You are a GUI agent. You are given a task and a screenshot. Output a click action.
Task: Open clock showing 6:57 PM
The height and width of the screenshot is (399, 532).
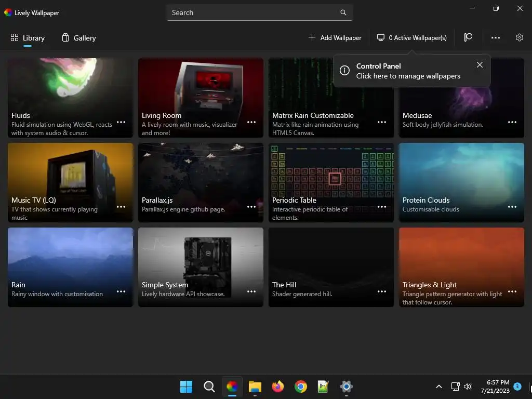point(495,387)
